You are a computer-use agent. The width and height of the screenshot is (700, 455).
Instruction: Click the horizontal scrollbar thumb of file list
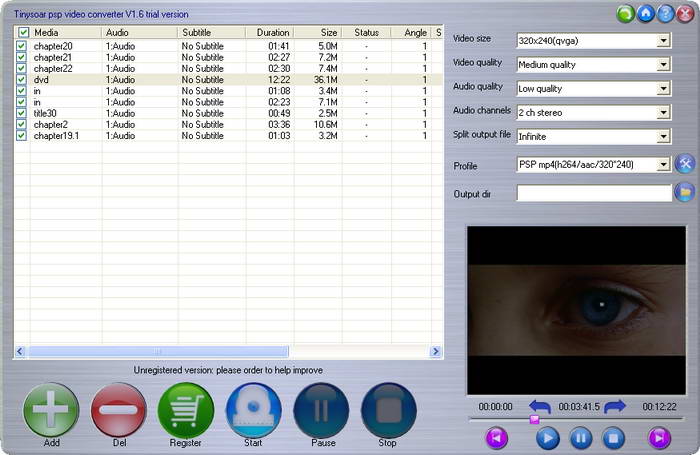[x=157, y=351]
